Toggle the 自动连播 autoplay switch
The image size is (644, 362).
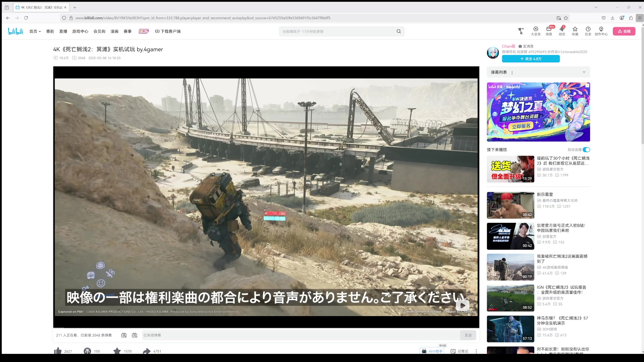point(586,149)
